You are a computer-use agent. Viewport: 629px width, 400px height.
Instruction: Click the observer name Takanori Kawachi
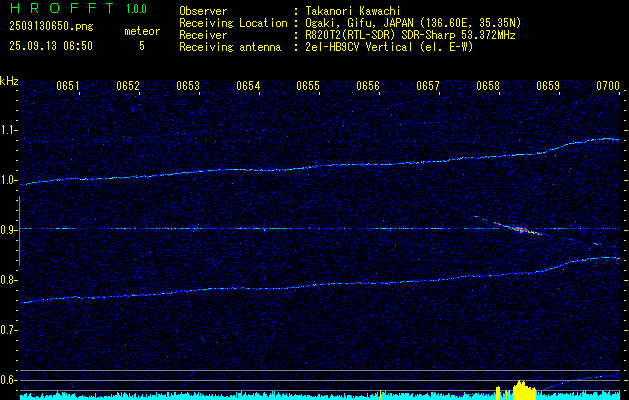coord(353,10)
